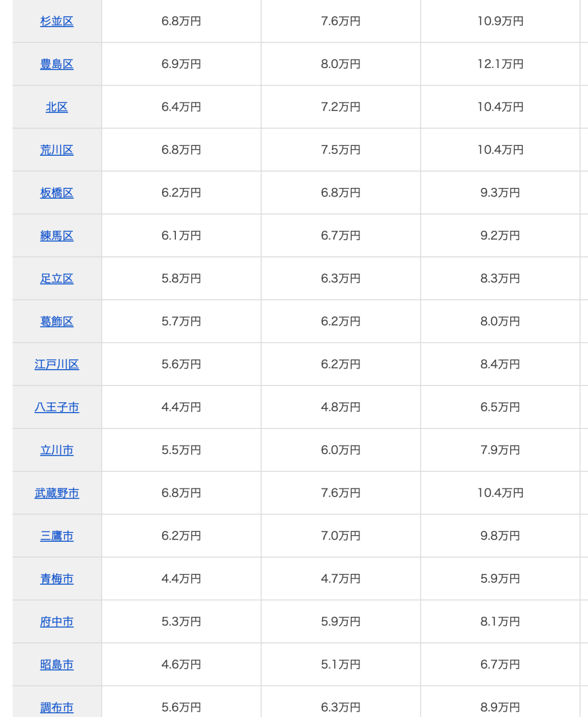Click the 青梅市 link
Image resolution: width=588 pixels, height=717 pixels.
(57, 579)
